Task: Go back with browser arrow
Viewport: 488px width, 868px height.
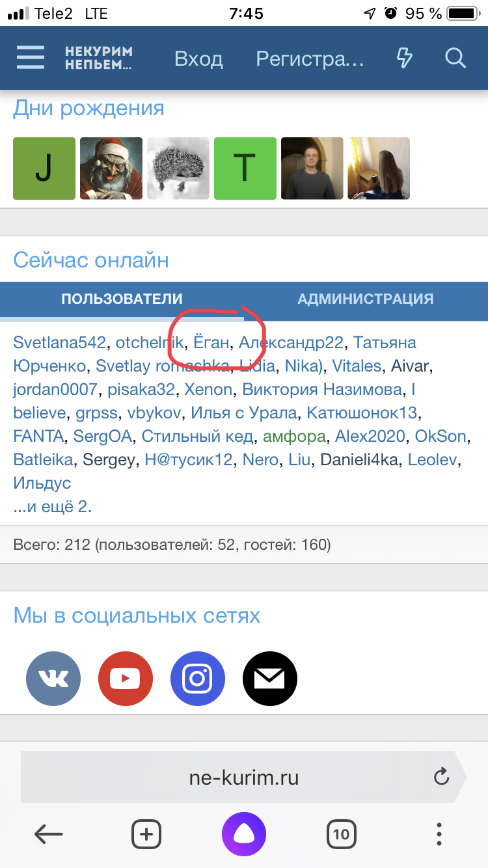Action: click(49, 834)
